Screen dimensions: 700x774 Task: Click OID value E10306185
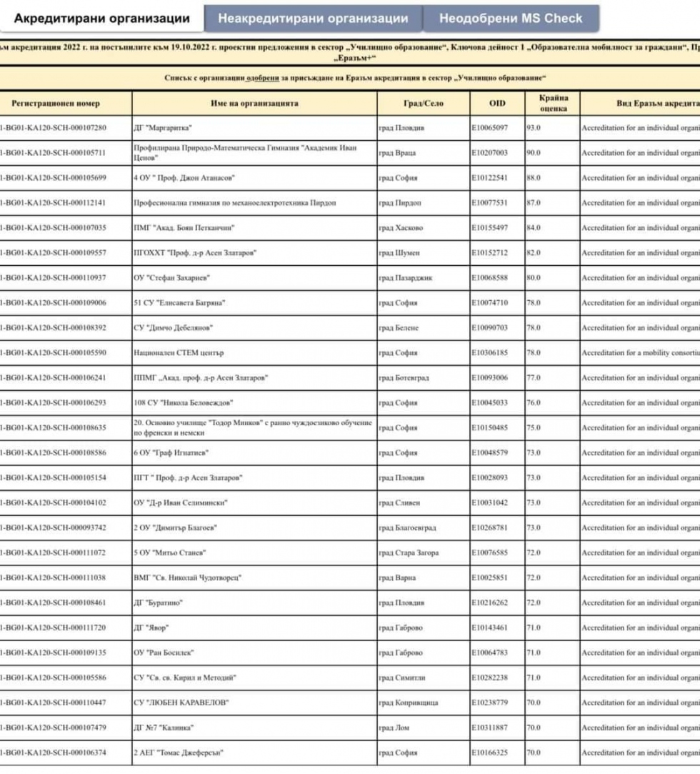(490, 353)
